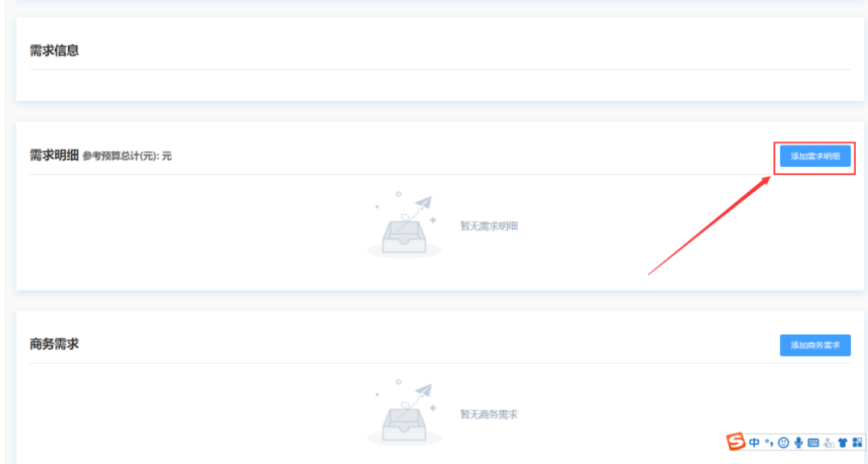Open the soft keyboard icon in IME toolbar
The height and width of the screenshot is (464, 868).
[813, 442]
